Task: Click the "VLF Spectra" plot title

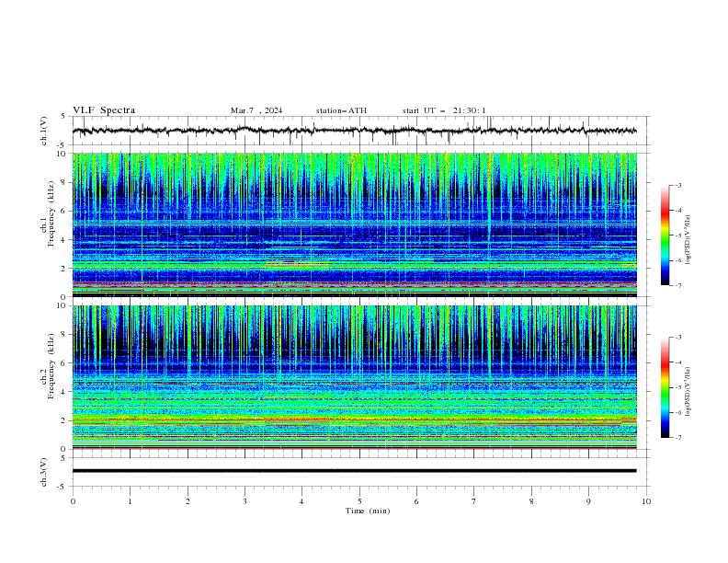Action: [x=104, y=110]
